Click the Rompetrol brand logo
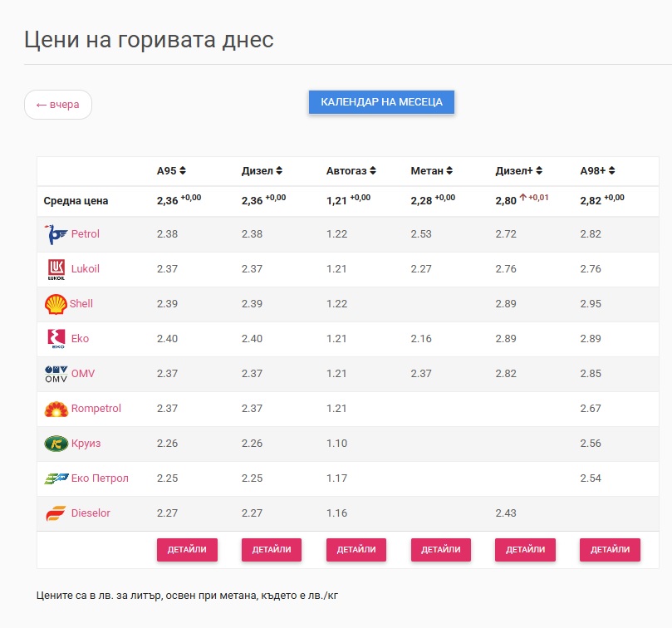The image size is (672, 628). 56,409
